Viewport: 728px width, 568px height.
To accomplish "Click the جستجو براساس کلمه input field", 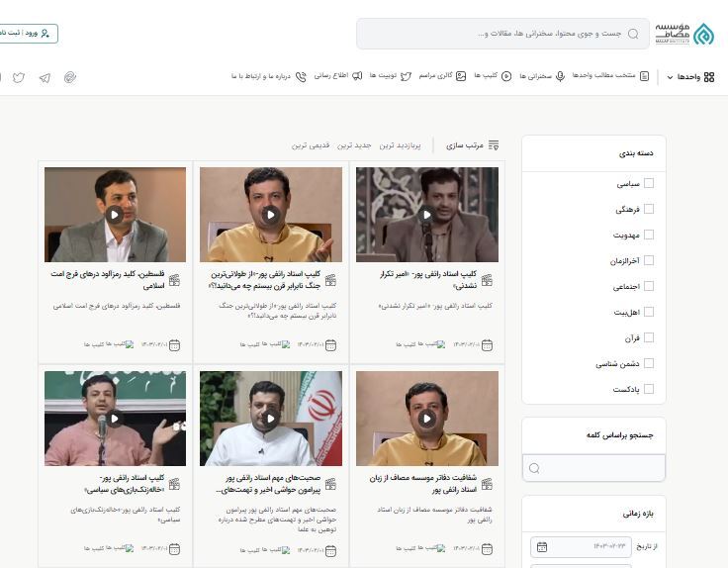I will (x=593, y=468).
